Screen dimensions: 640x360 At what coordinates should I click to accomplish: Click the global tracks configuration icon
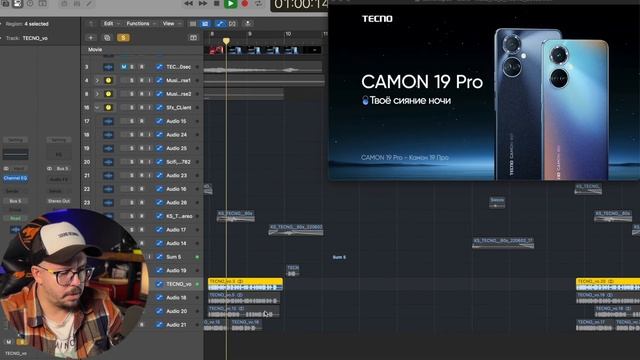193,38
